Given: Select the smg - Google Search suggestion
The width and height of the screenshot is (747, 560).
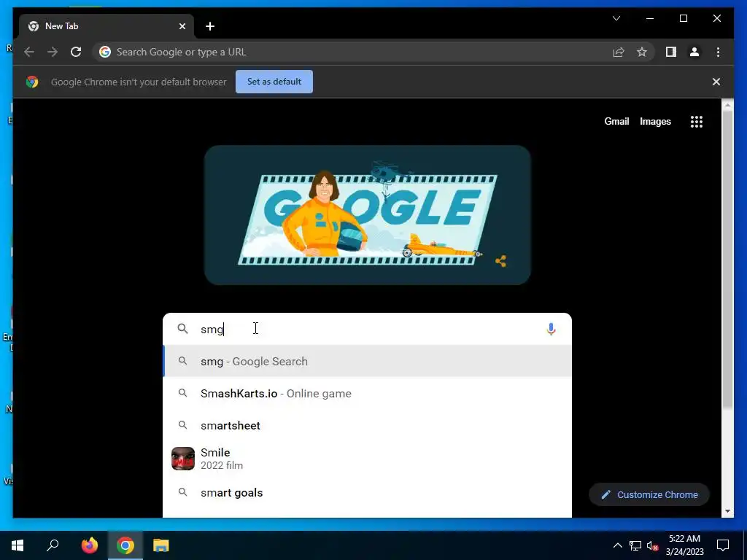Looking at the screenshot, I should click(367, 362).
